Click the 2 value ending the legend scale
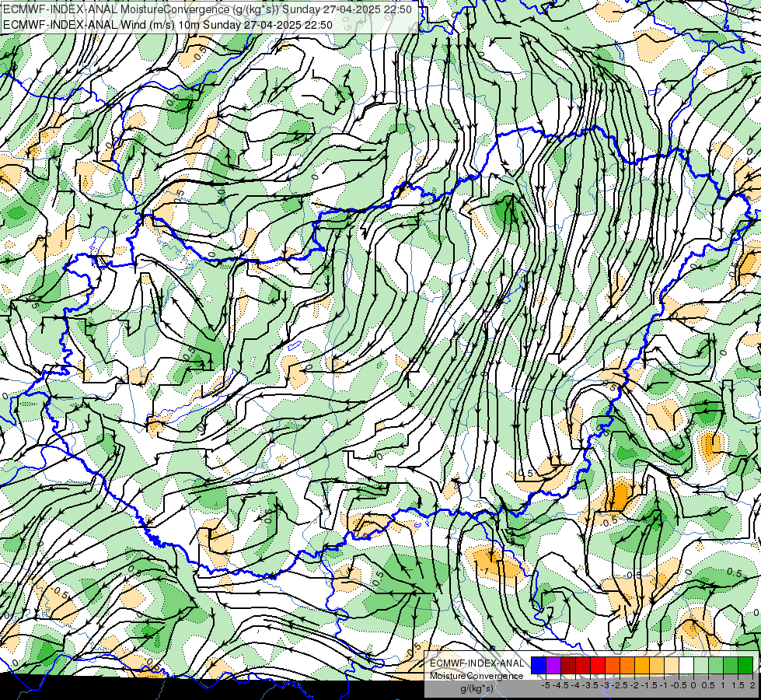 point(752,685)
